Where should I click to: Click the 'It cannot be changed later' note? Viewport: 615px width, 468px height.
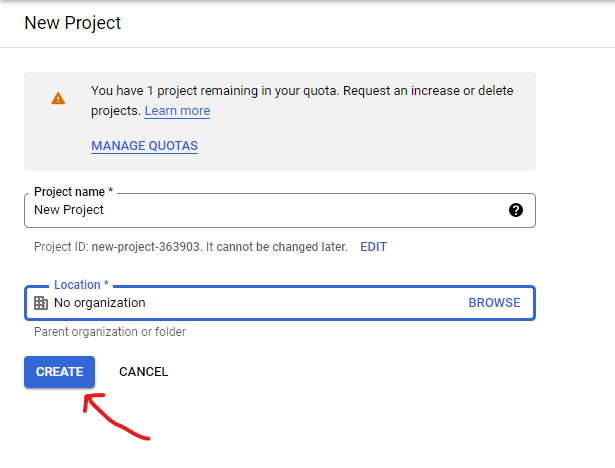(276, 247)
